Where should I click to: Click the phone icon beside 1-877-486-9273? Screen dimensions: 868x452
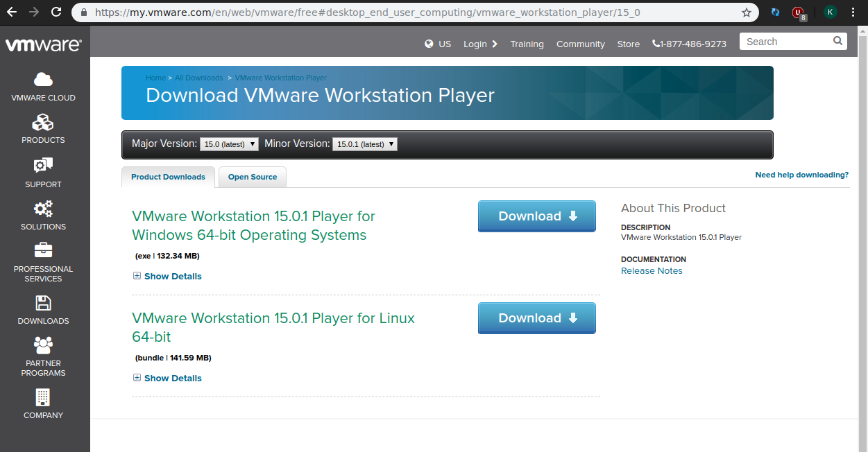point(656,44)
